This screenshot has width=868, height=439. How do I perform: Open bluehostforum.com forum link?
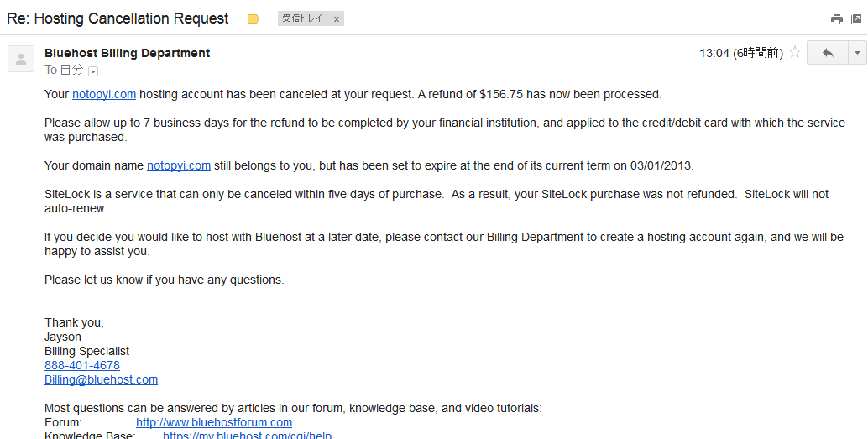pyautogui.click(x=214, y=422)
